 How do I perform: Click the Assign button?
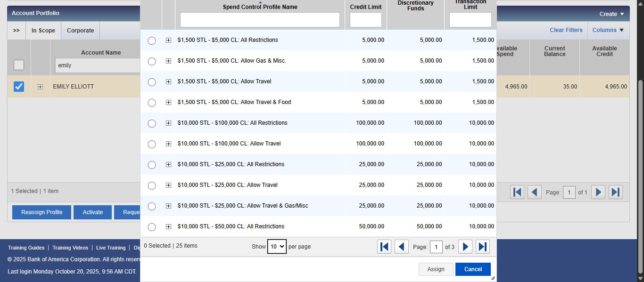pos(436,269)
